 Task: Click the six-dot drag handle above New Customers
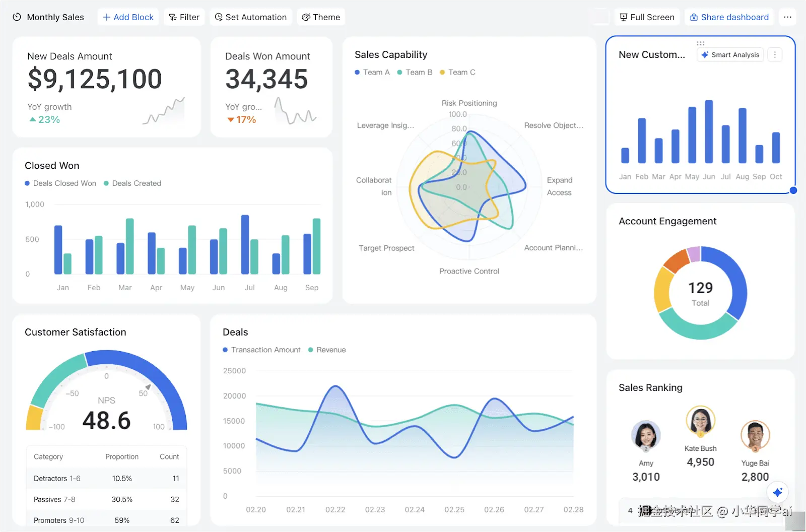tap(700, 43)
